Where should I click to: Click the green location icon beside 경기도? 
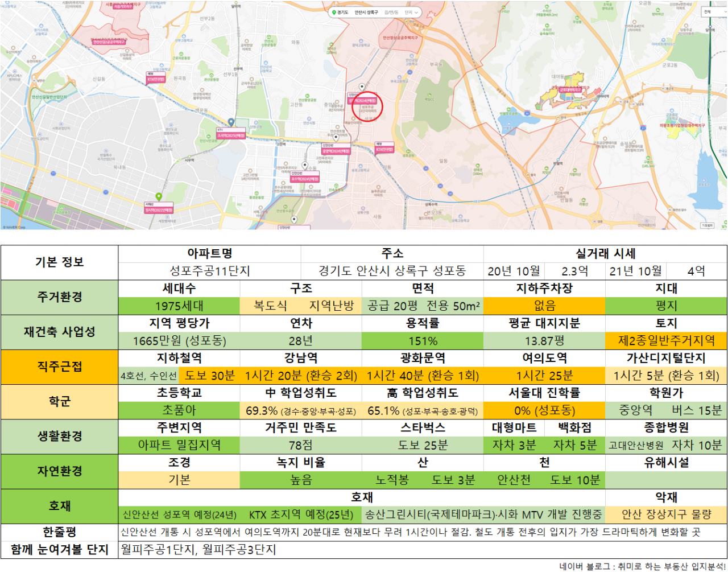coord(334,12)
